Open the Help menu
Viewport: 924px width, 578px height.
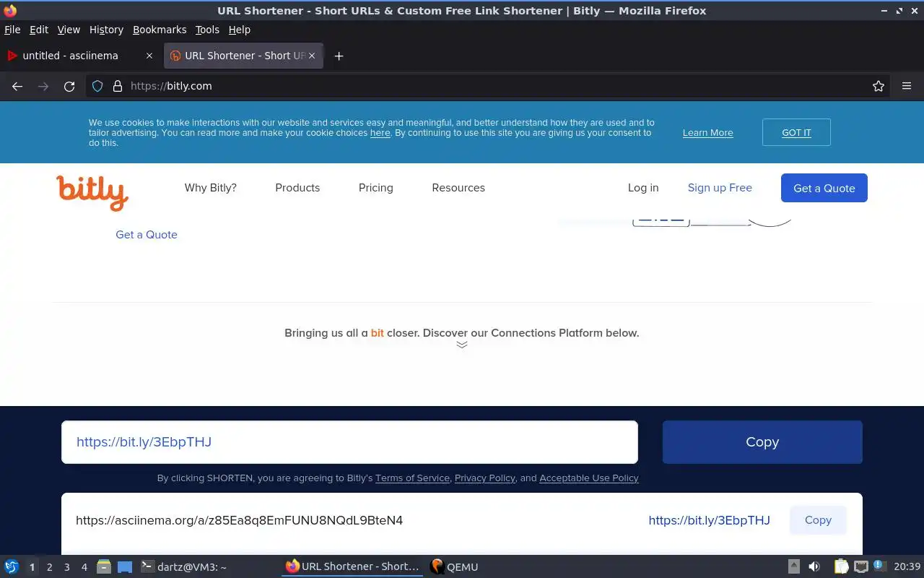(239, 30)
